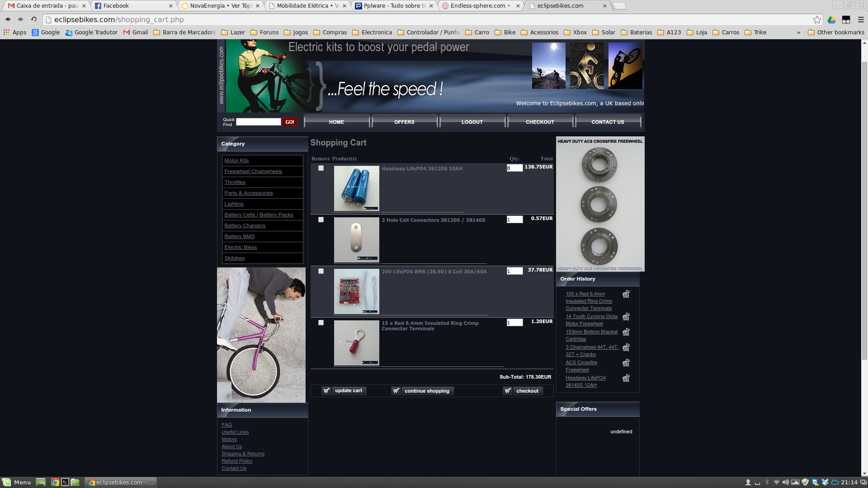Tick remove checkbox for Headway LifePO4 38120S
Screen dimensions: 868x488
321,168
